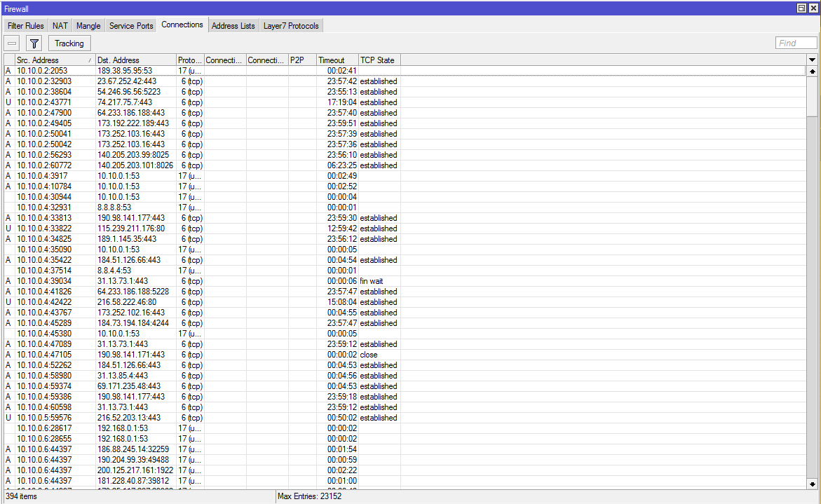Click the remove (minus) toolbar button
The width and height of the screenshot is (821, 504).
tap(12, 43)
